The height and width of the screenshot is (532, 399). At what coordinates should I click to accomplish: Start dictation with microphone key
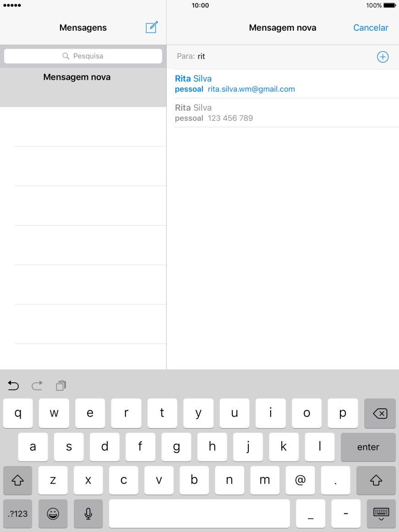pos(88,514)
